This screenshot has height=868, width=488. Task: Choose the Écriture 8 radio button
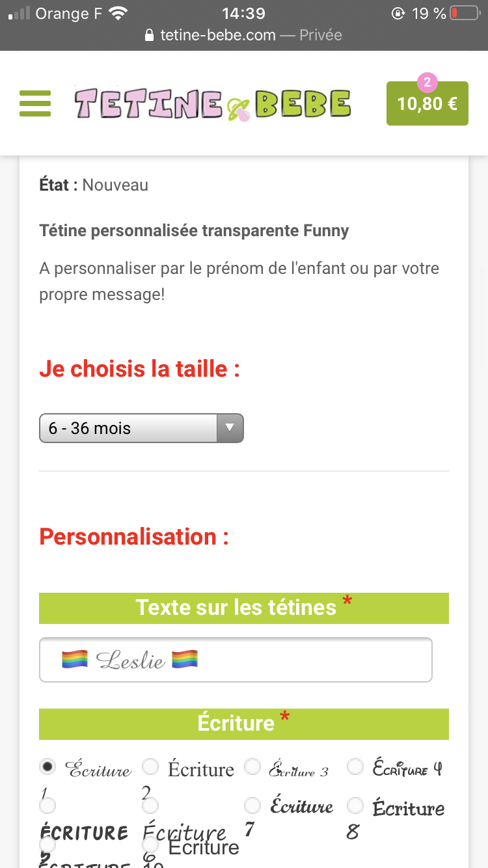[x=355, y=806]
